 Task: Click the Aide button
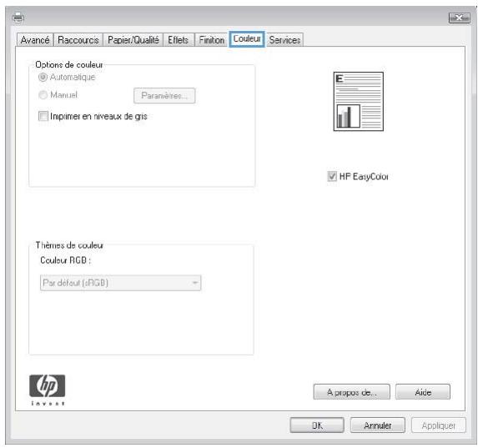pos(423,392)
